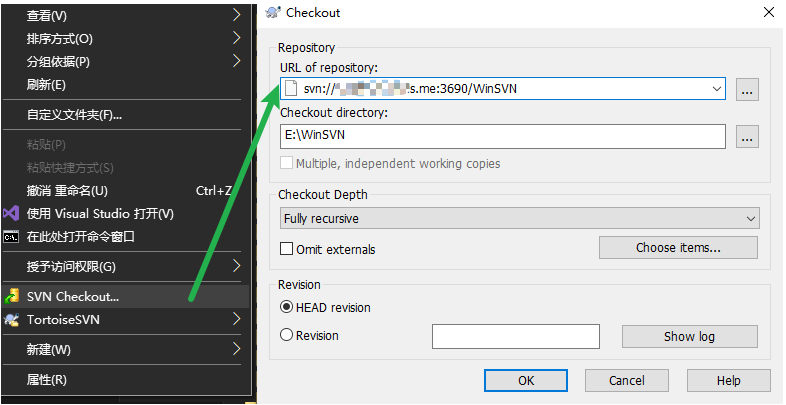Select 刷新(E) from context menu

coord(46,85)
